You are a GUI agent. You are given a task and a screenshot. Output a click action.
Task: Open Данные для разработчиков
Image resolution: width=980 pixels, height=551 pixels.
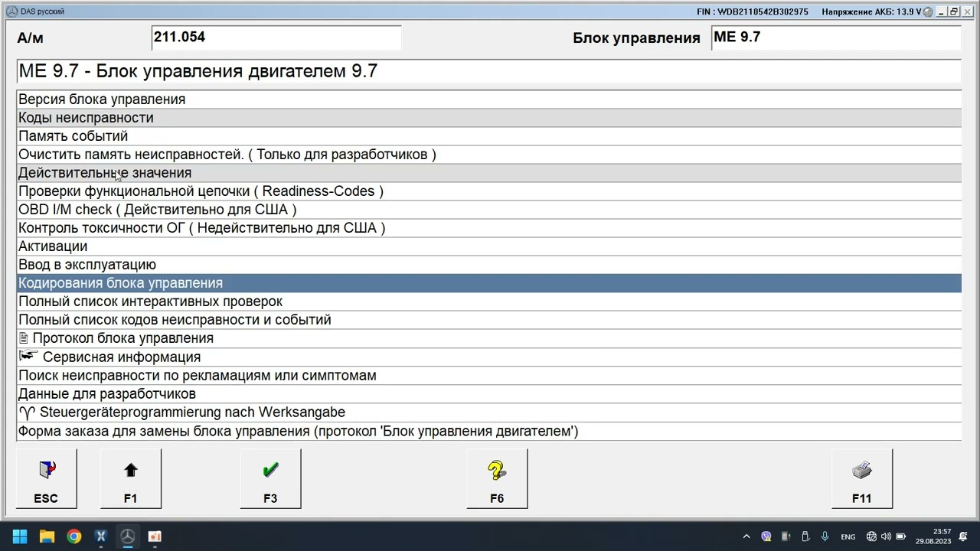click(489, 393)
